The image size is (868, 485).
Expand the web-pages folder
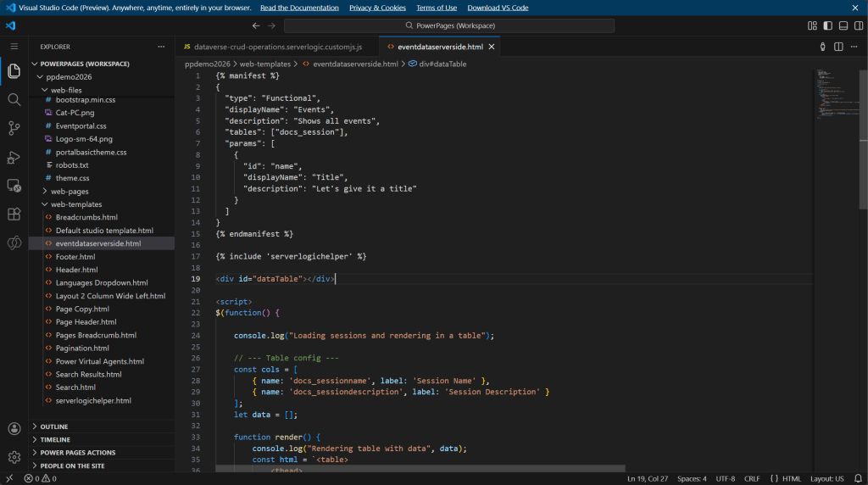click(x=70, y=192)
